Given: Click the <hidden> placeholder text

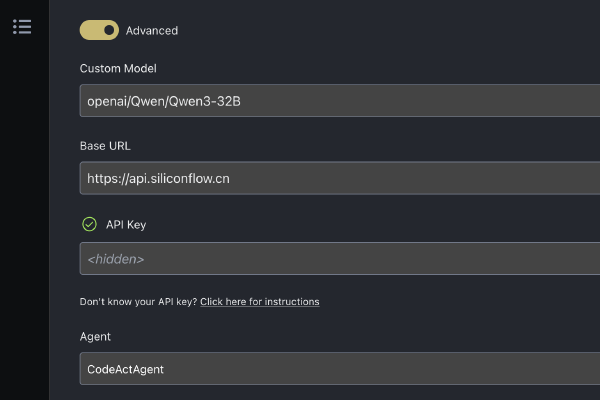Looking at the screenshot, I should pos(116,259).
